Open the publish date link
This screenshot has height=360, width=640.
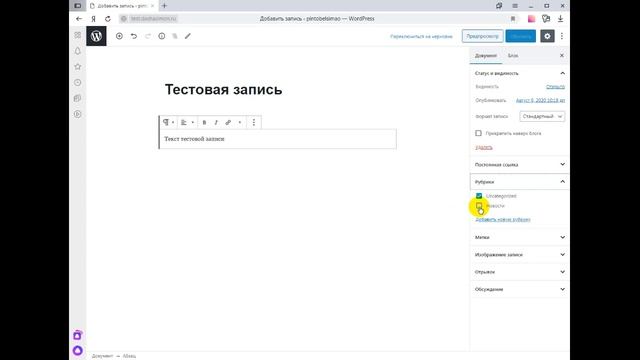(540, 100)
